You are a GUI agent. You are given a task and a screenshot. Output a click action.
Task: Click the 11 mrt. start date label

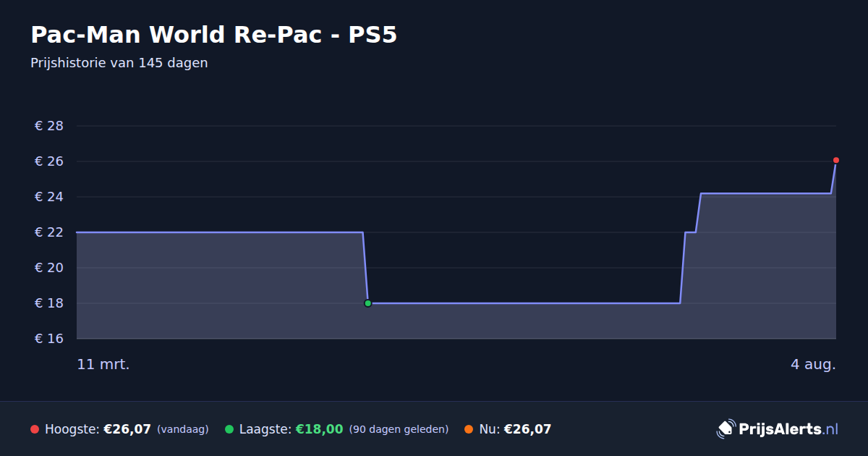(103, 364)
